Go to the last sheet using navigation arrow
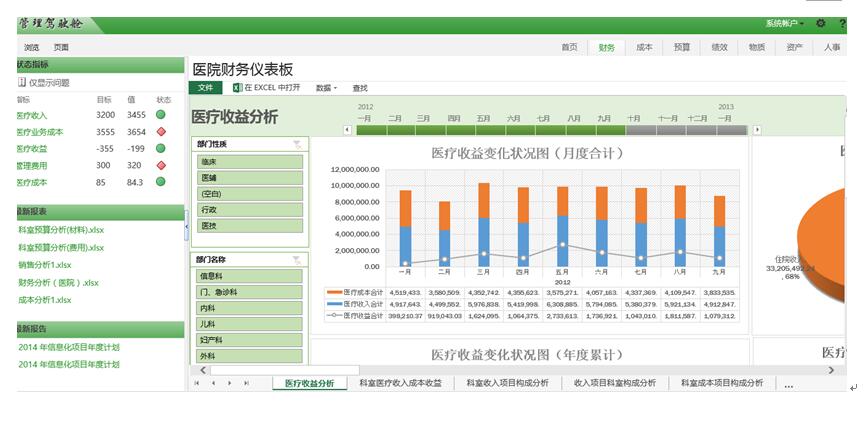 click(x=246, y=383)
